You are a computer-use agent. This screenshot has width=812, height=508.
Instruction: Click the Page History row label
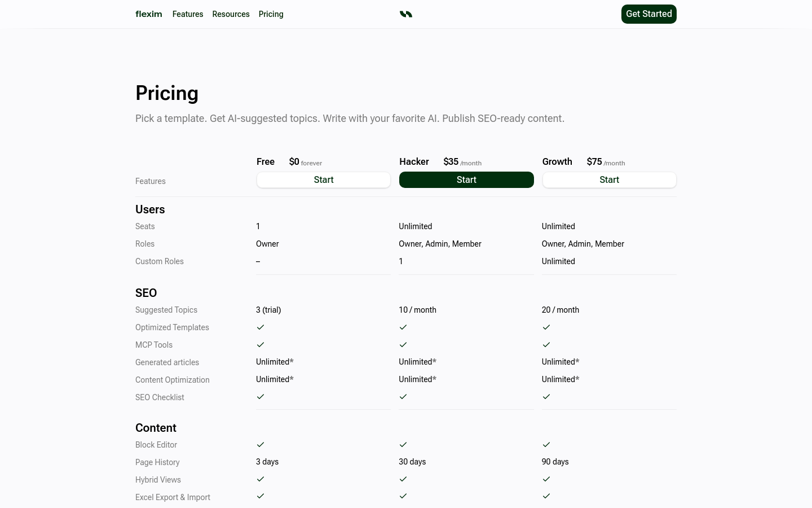click(157, 462)
